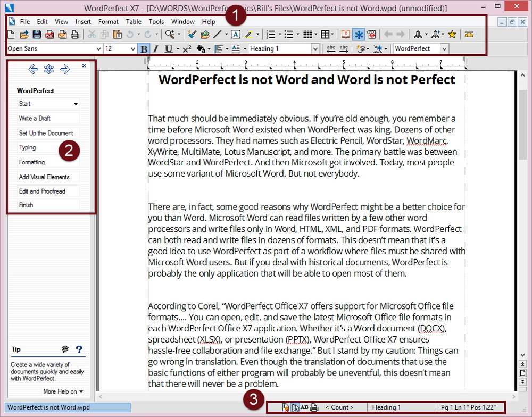Click the left-pointing abc arrow icon
Screen dimensions: 532x417
[x=331, y=49]
